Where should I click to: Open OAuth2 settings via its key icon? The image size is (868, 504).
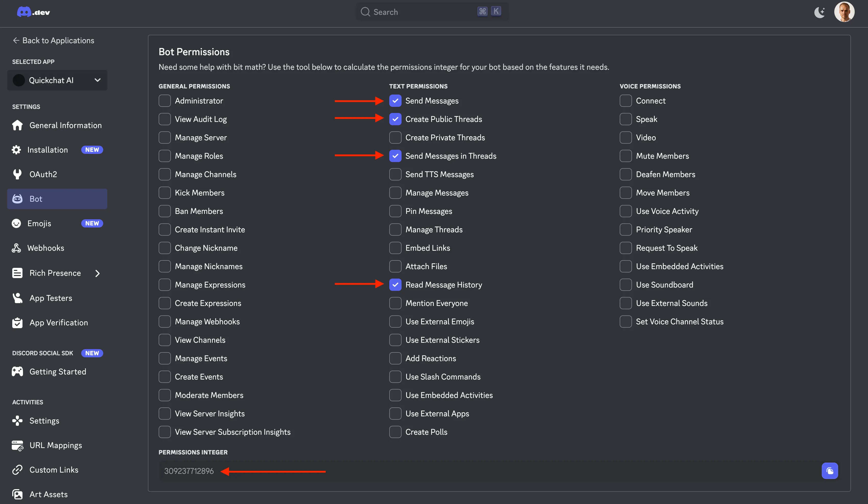(17, 174)
